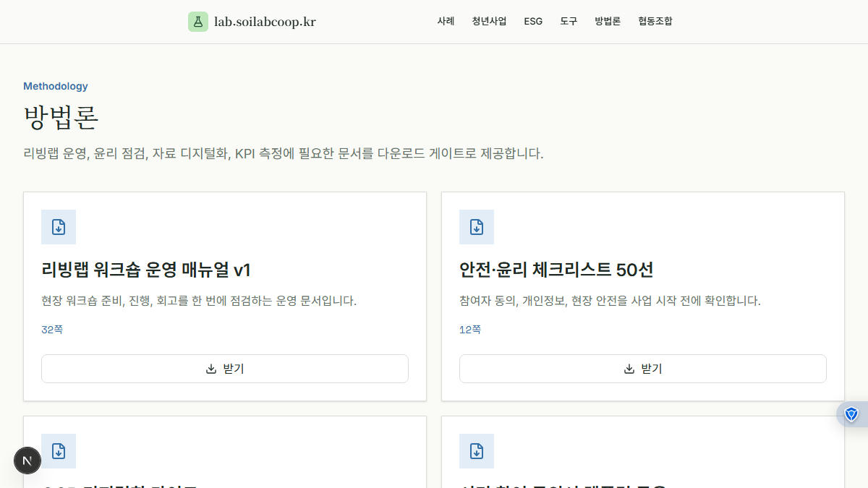The image size is (868, 488).
Task: Select the ESG navigation item
Action: coord(533,22)
